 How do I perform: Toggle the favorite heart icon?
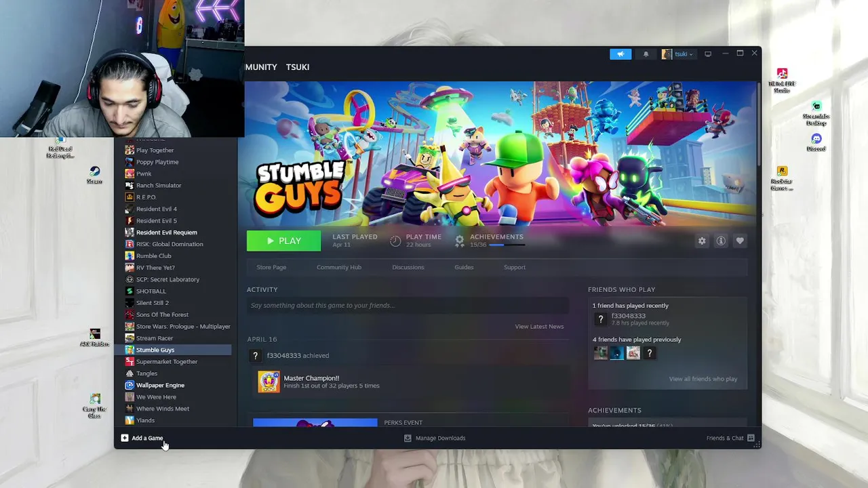click(740, 241)
